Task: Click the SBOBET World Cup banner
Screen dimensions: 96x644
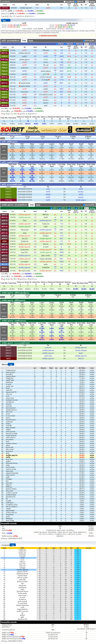Action: [48, 130]
